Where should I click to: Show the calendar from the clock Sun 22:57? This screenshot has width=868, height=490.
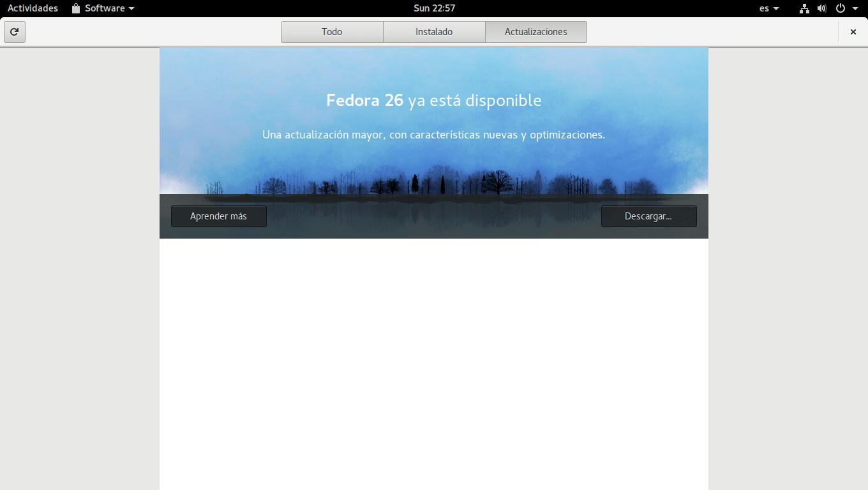(434, 8)
